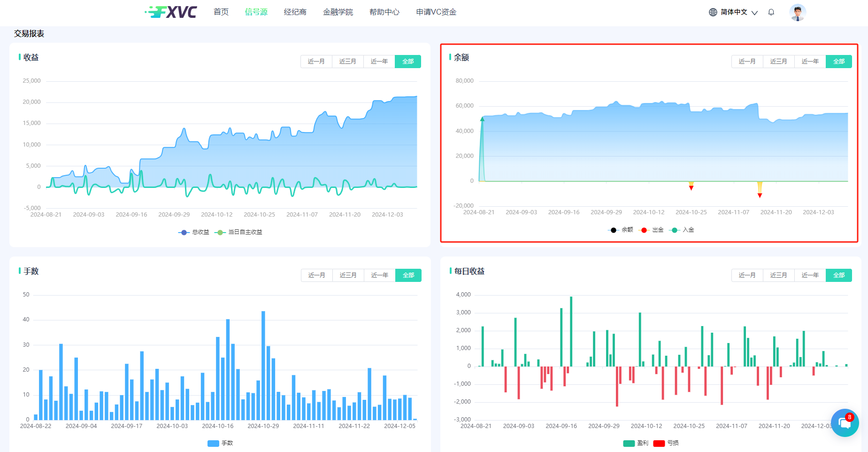This screenshot has height=452, width=868.
Task: Open 帮助中心 in the top menu
Action: tap(384, 12)
